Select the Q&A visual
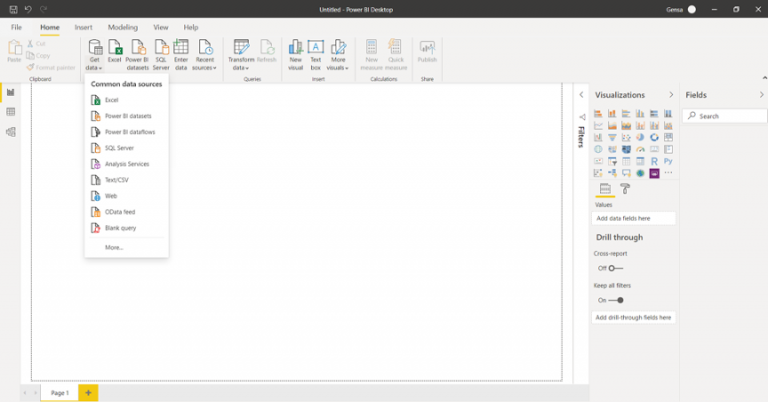This screenshot has height=402, width=768. [626, 173]
